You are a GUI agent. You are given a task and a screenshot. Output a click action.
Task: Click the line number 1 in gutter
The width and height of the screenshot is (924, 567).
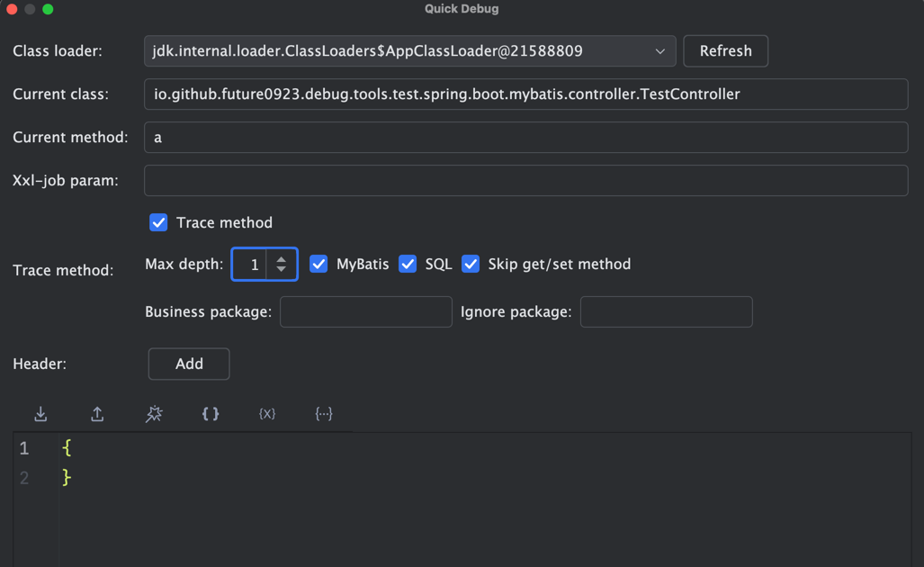coord(24,448)
